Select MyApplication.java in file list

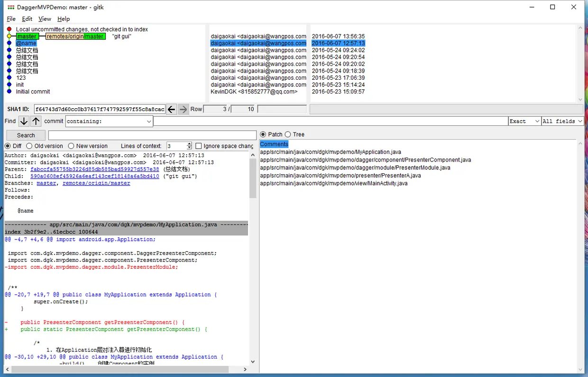[331, 152]
